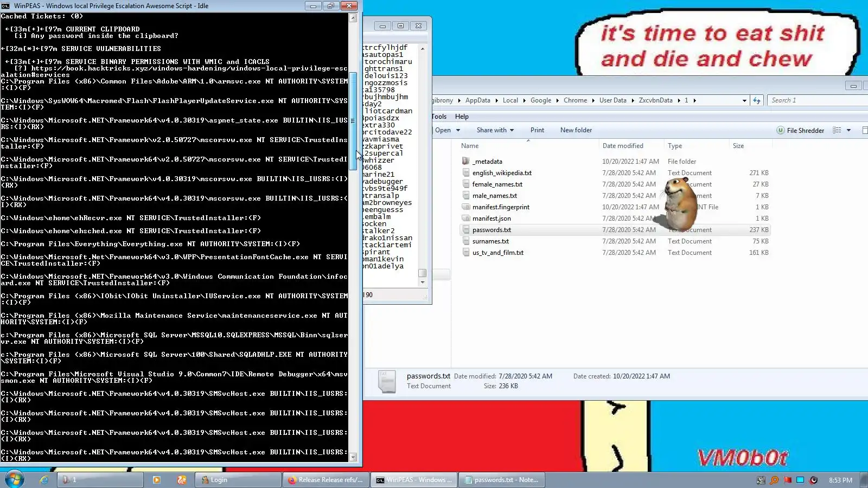Click the WinPEAS console vertical scrollbar thumb
The width and height of the screenshot is (868, 488).
coord(353,121)
